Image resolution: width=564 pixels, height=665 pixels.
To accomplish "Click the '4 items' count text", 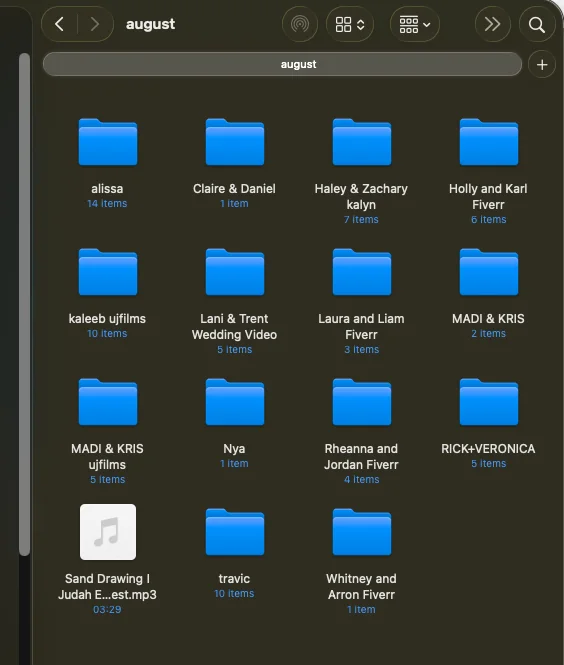I will coord(362,480).
